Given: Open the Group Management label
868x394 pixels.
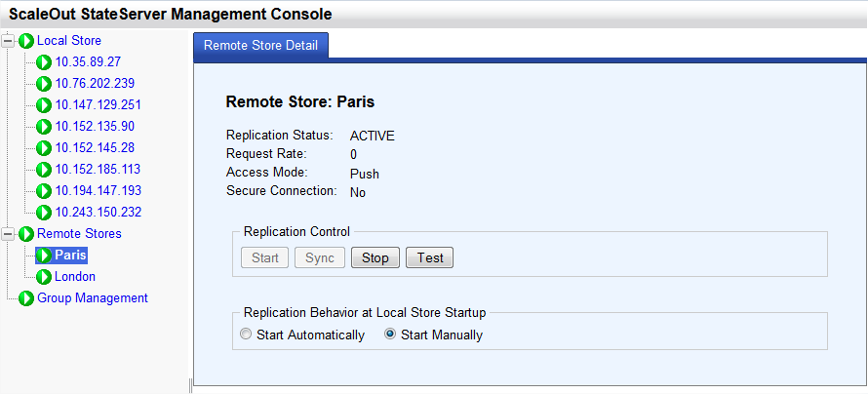Looking at the screenshot, I should [x=93, y=298].
